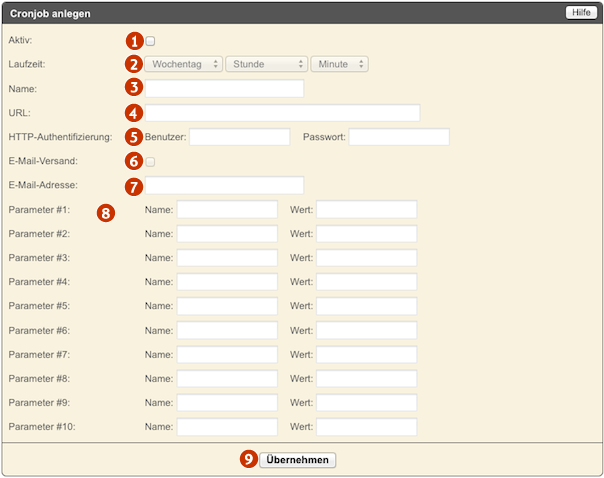Open the Stunde dropdown

[267, 64]
